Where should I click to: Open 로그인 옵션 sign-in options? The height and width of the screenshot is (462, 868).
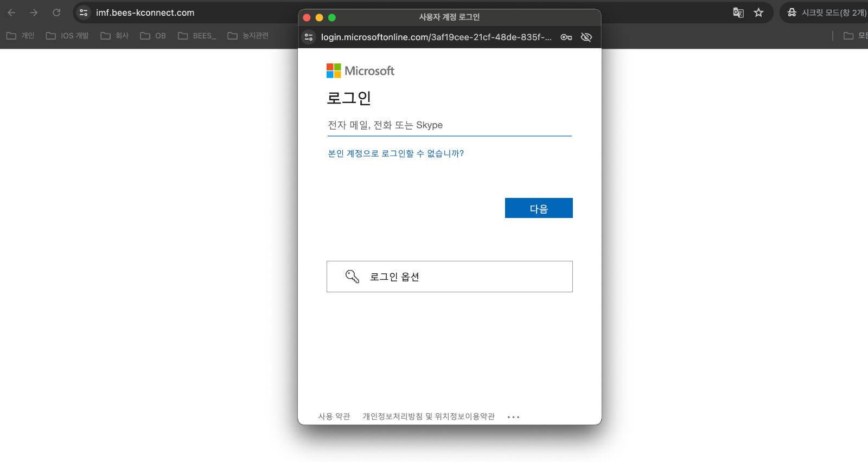coord(450,277)
